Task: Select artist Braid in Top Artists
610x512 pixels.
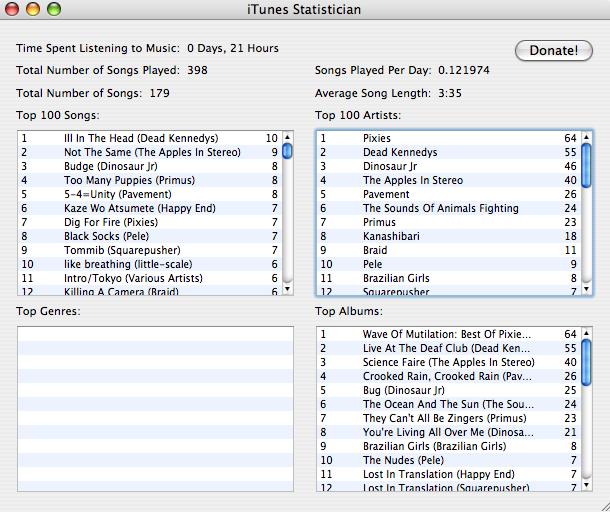Action: click(x=449, y=250)
